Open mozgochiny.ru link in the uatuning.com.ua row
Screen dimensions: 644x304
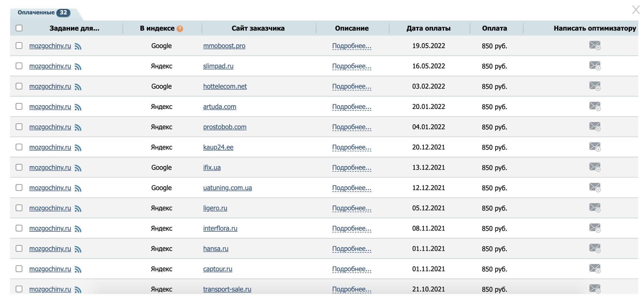click(x=50, y=188)
